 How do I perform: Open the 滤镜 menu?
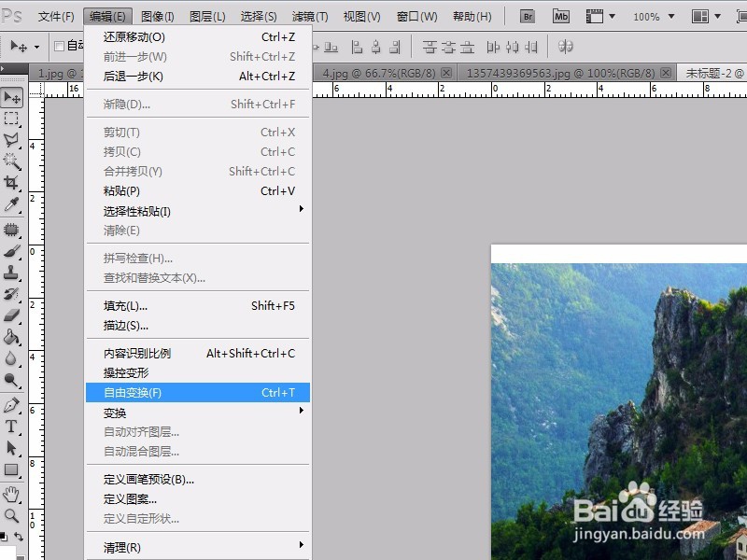click(x=309, y=15)
